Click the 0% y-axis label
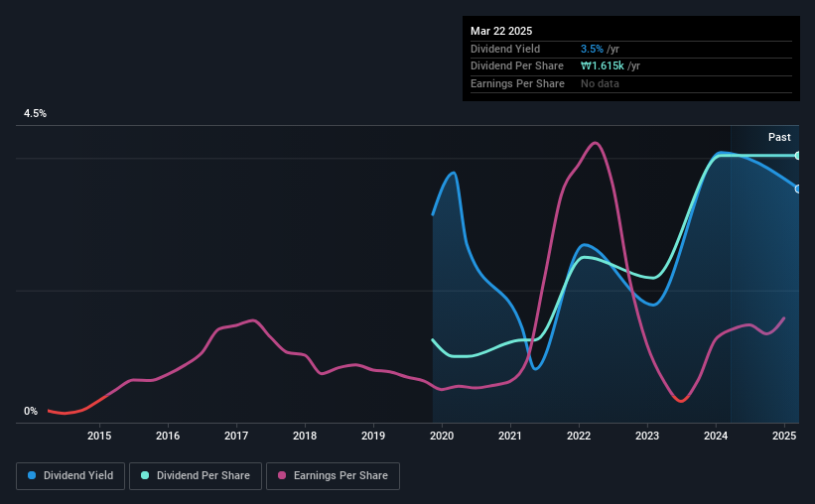815x504 pixels. pos(31,411)
